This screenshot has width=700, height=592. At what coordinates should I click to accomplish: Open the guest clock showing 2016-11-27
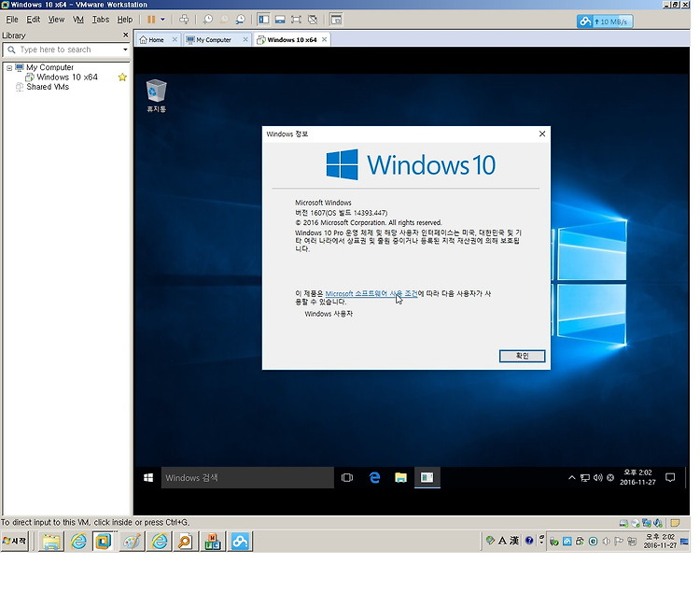pos(637,477)
